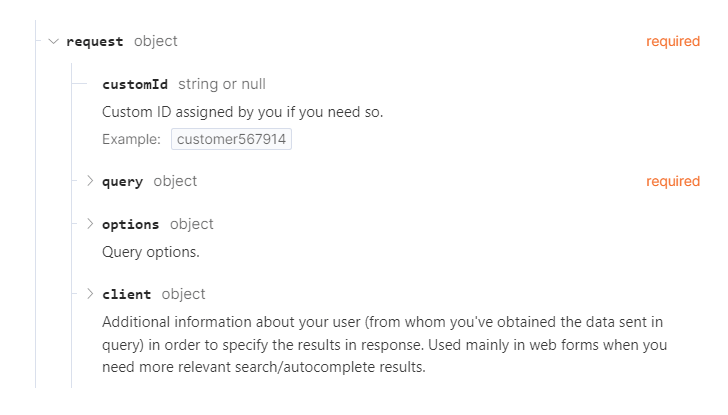This screenshot has height=415, width=728.
Task: Click the request property name
Action: pos(95,42)
